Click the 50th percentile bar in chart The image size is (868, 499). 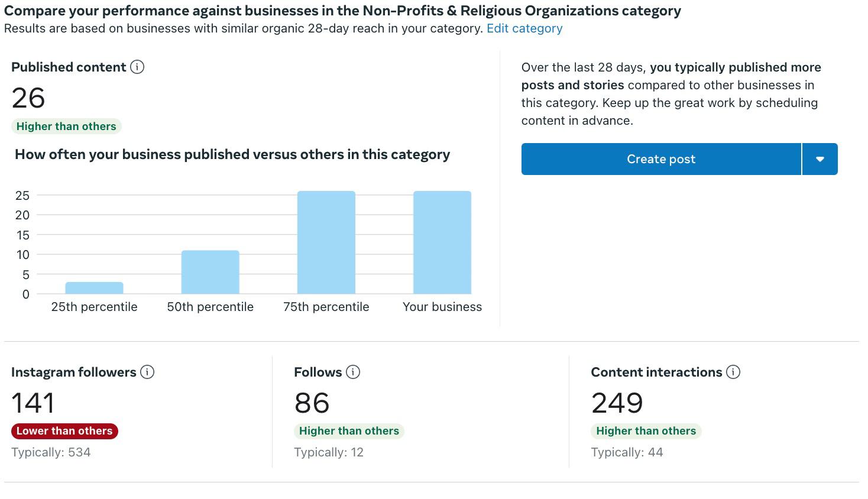[x=210, y=273]
